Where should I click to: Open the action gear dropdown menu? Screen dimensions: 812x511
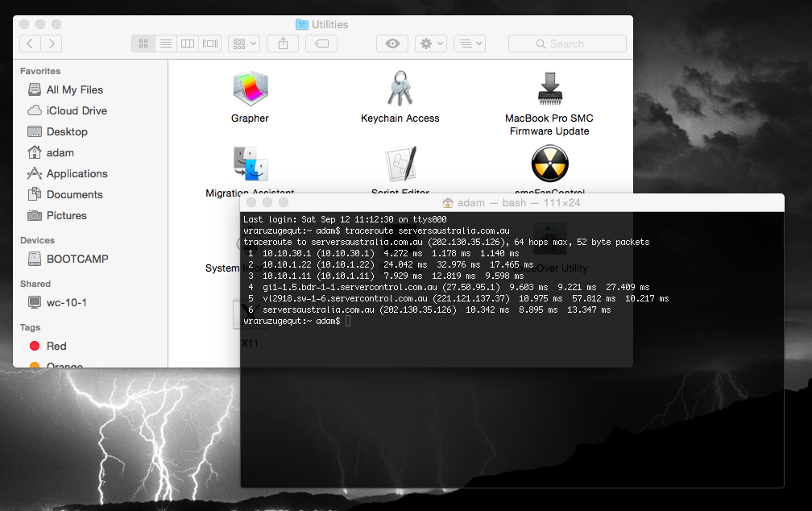(x=430, y=44)
